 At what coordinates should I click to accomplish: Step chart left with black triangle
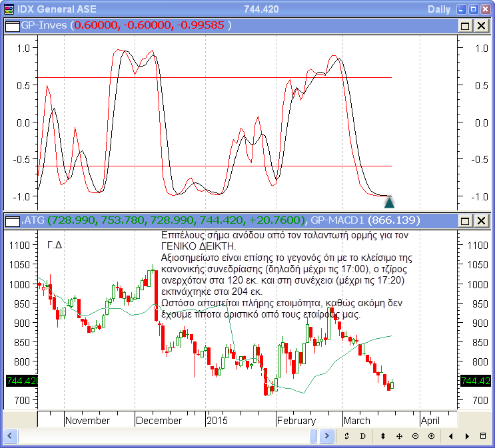point(451,436)
